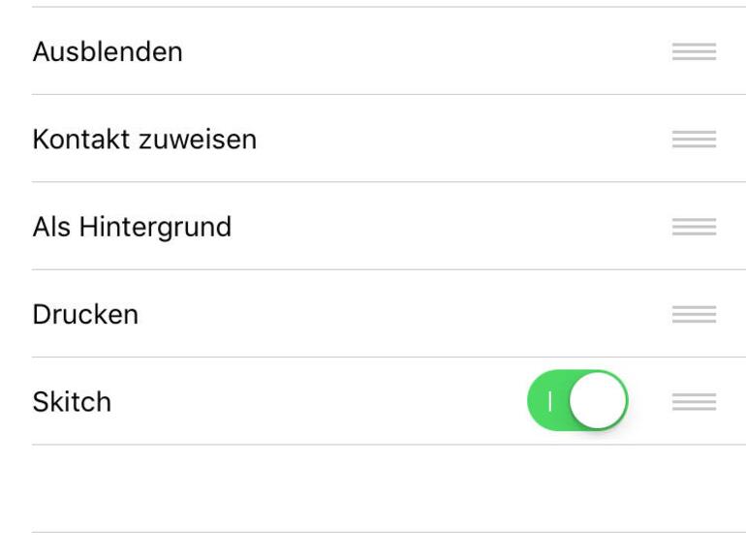Select the Ausblenden action entry
Screen dimensions: 746x560
(108, 52)
